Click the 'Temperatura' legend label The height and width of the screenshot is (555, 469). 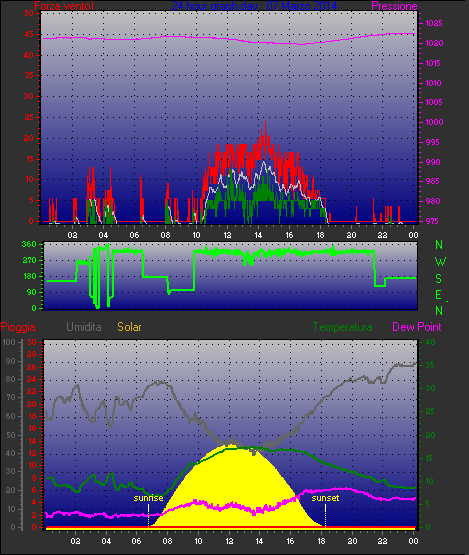point(342,327)
